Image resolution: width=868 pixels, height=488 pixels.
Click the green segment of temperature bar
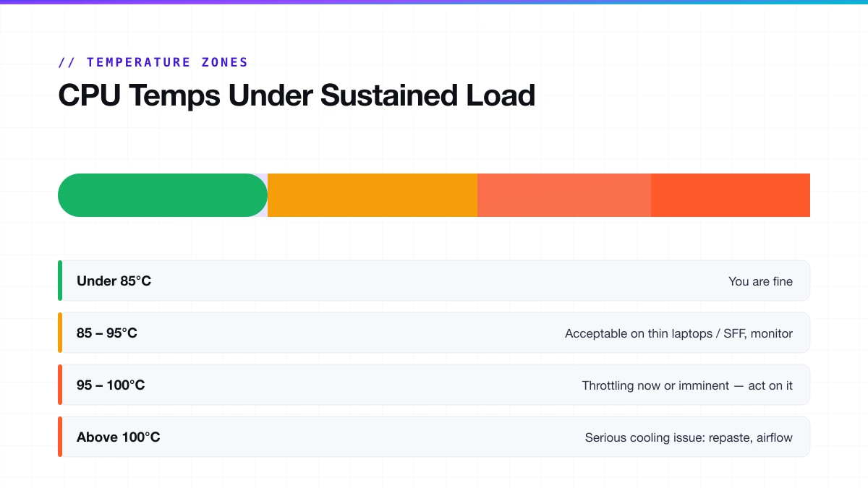(x=163, y=195)
